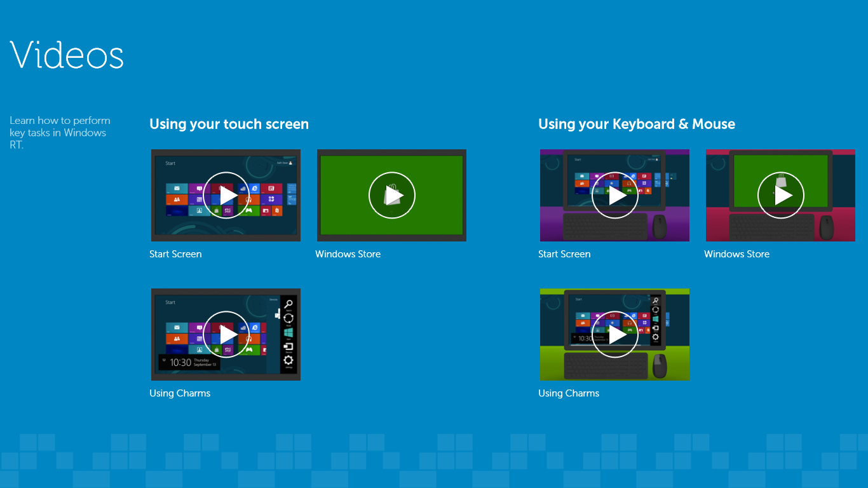
Task: Play the touch screen Using Charms video
Action: 226,334
